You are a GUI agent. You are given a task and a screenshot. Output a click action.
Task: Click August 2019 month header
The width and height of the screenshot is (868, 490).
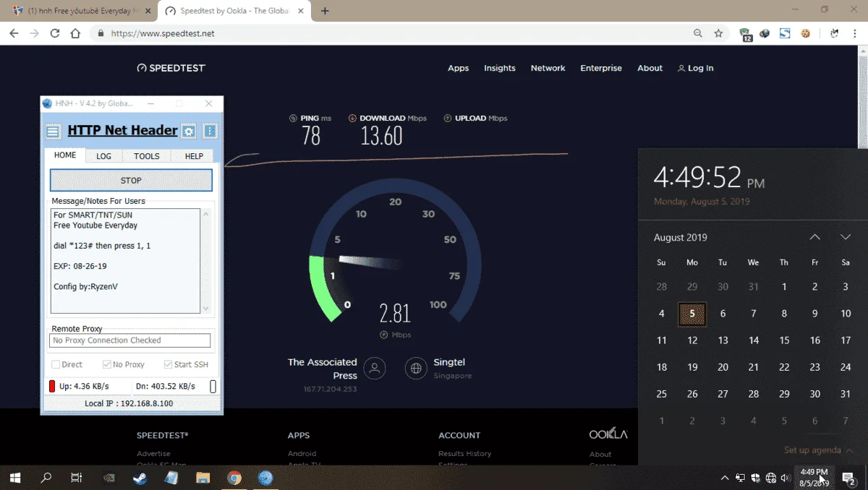(681, 237)
